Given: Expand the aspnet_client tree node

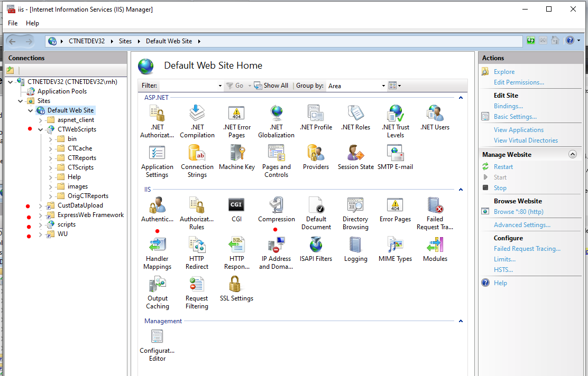Looking at the screenshot, I should tap(41, 120).
